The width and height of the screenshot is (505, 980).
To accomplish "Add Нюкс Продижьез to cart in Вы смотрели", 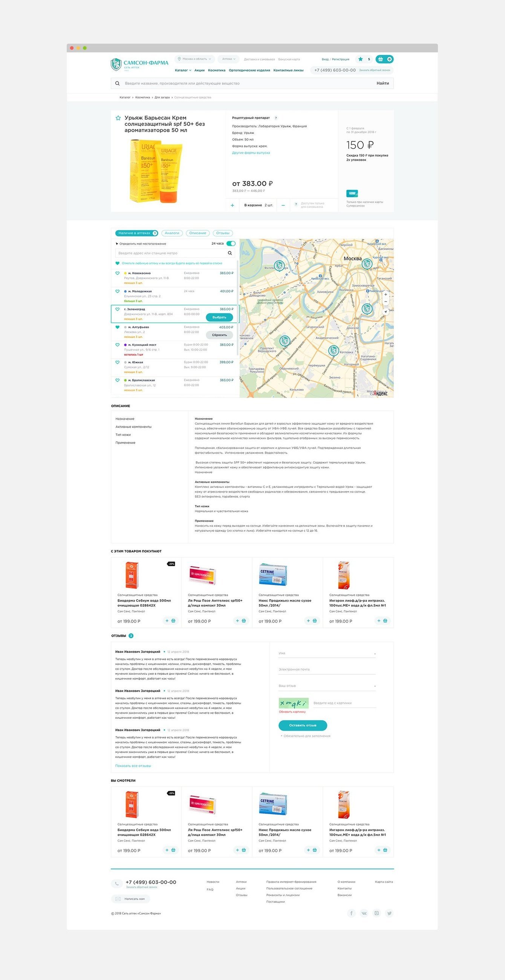I will coord(311,850).
